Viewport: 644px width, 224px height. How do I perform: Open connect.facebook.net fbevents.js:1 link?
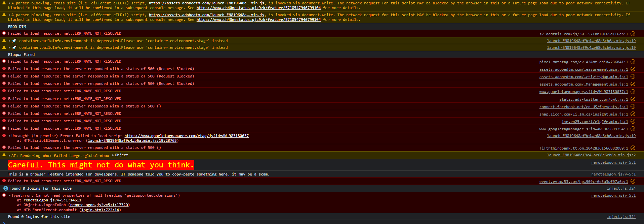(583, 107)
